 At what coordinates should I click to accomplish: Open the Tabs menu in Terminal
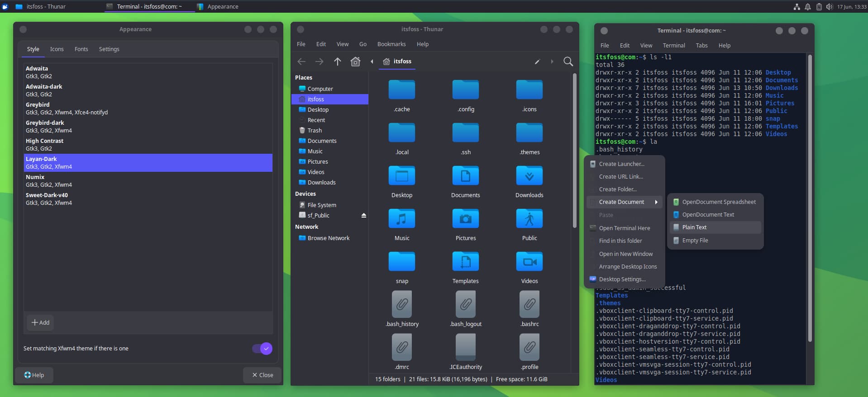click(701, 46)
